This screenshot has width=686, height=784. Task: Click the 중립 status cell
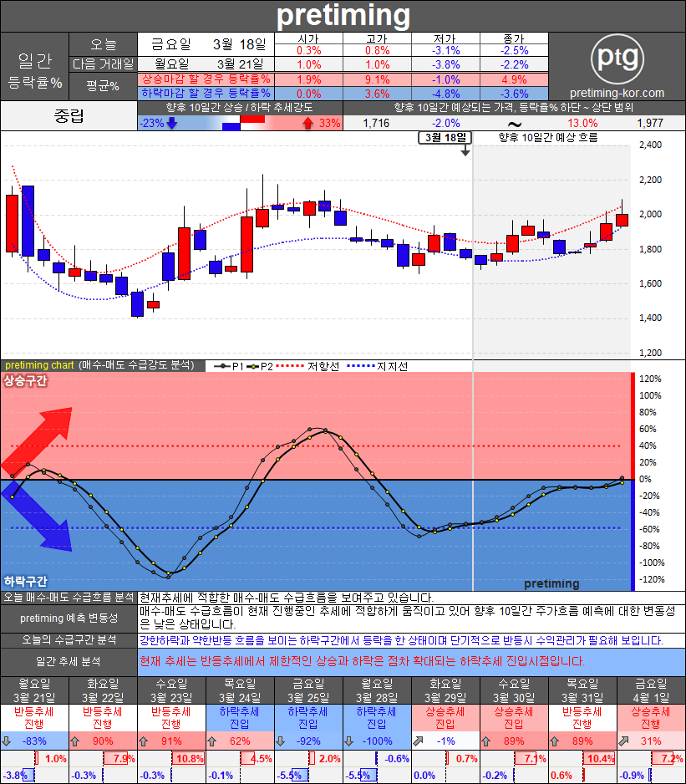click(69, 116)
